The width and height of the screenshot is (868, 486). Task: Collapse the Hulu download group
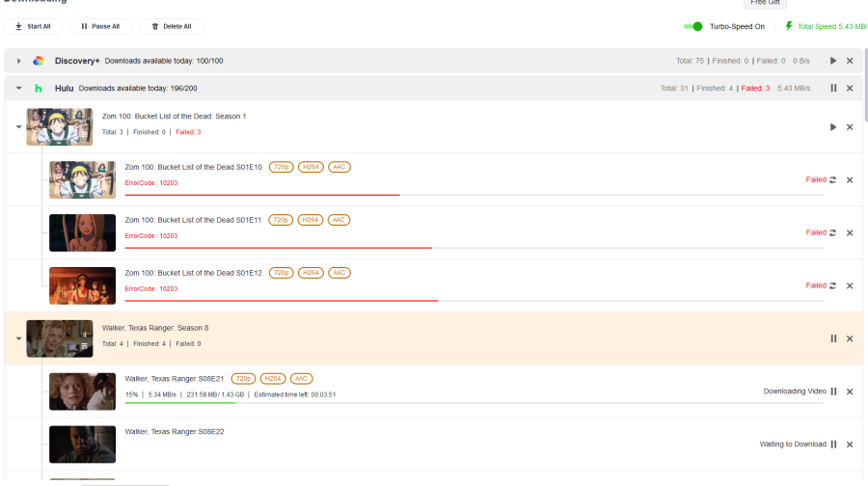coord(18,88)
